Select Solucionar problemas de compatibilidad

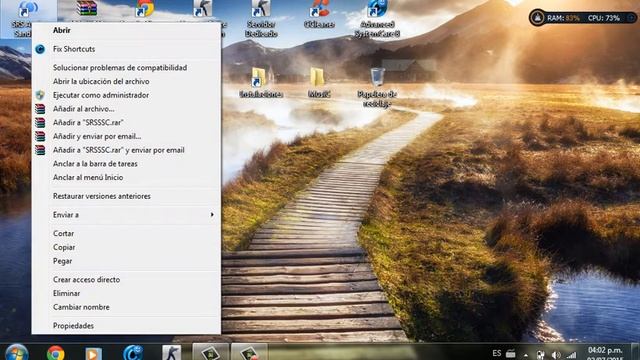tap(126, 68)
